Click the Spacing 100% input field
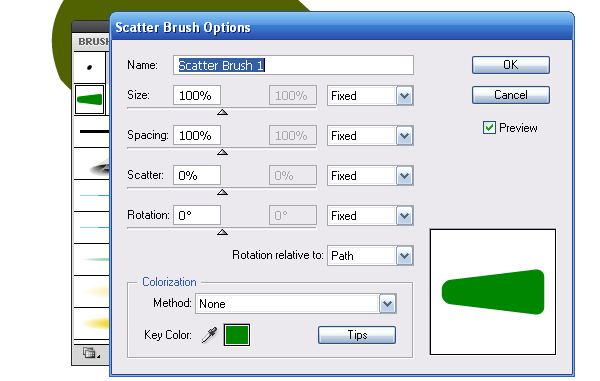Viewport: 600px width, 381px height. (x=197, y=135)
